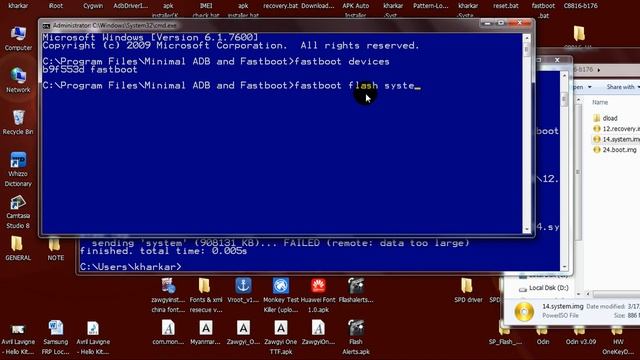Select the NOTE folder on desktop
The image size is (640, 360).
coord(55,249)
